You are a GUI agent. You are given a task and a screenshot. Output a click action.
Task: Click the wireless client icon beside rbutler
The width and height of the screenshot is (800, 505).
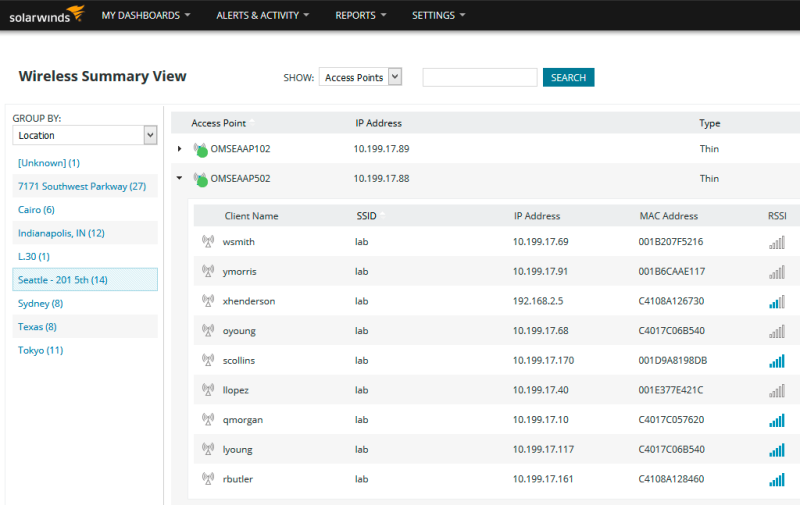[x=208, y=478]
